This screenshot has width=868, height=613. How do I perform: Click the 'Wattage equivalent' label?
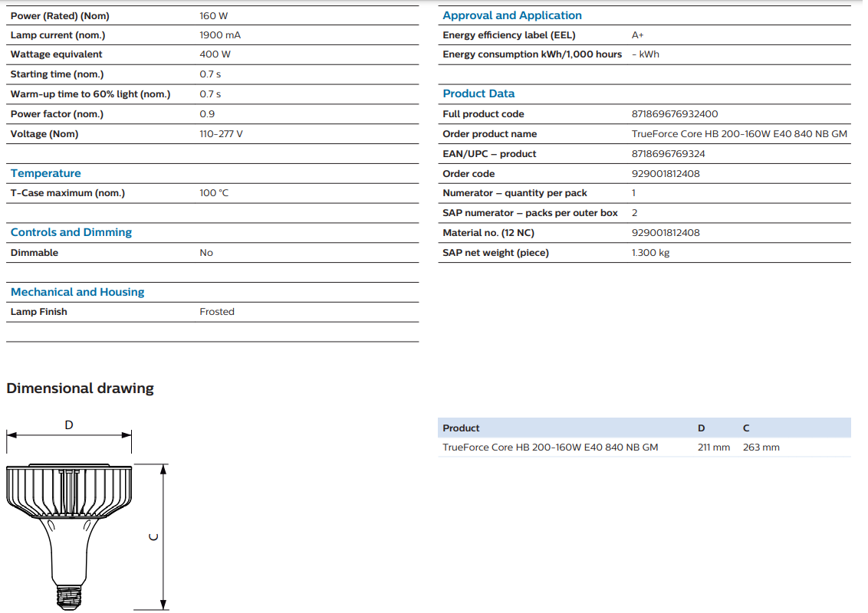click(x=57, y=54)
